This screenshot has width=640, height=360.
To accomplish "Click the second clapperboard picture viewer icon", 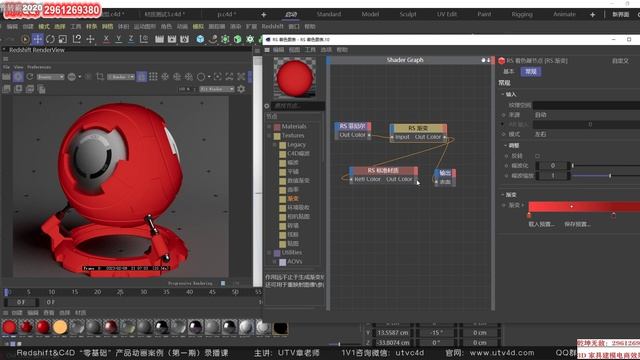I will pos(172,39).
